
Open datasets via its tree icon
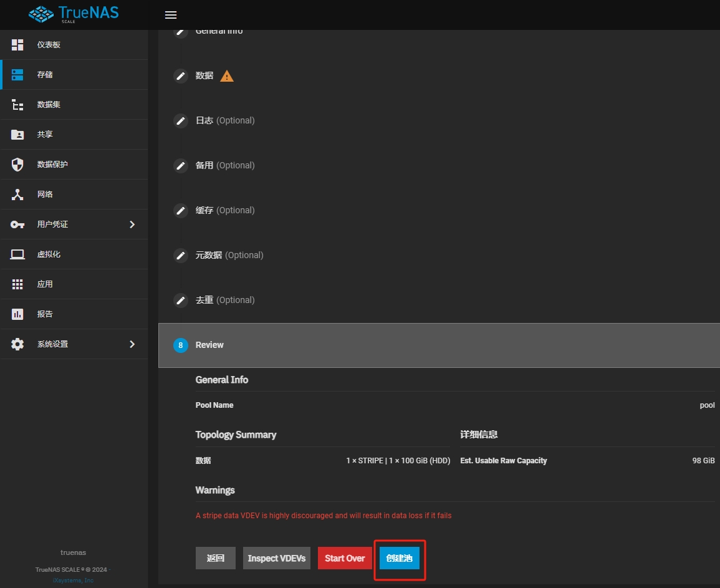[x=17, y=105]
